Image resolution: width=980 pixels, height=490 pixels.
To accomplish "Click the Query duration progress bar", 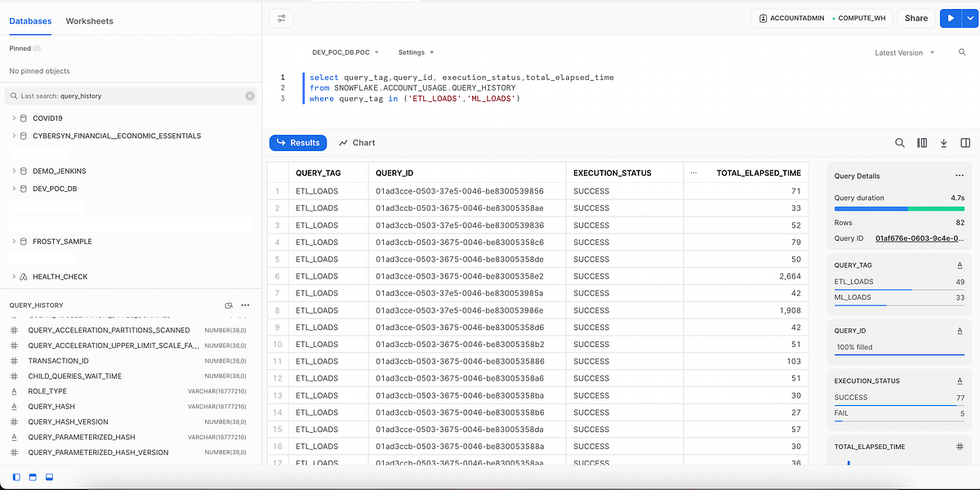I will 898,210.
